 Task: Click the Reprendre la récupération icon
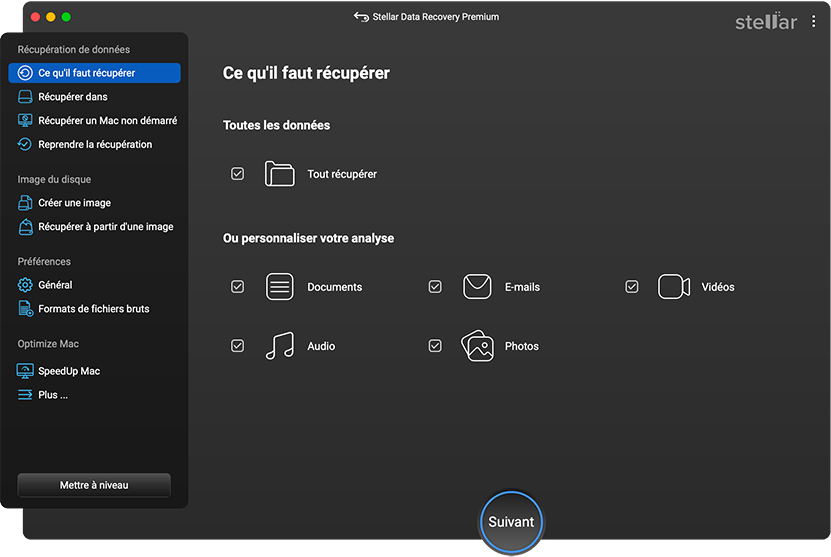pyautogui.click(x=25, y=144)
